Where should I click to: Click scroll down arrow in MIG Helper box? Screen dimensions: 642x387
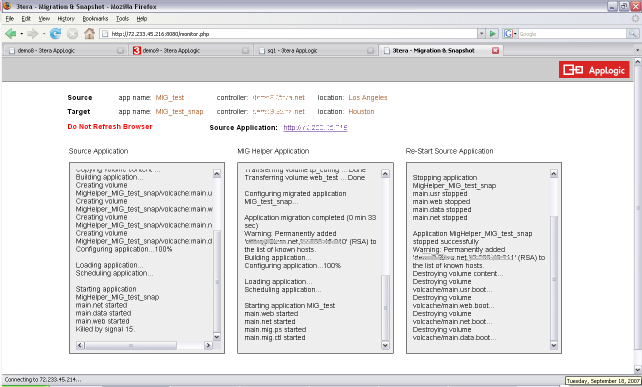(x=385, y=345)
